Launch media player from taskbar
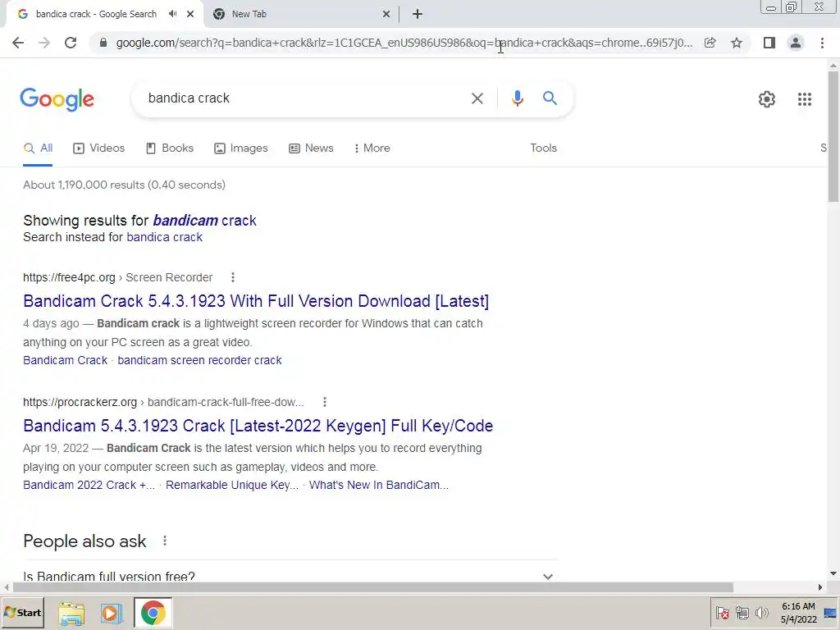Viewport: 840px width, 630px height. 112,613
